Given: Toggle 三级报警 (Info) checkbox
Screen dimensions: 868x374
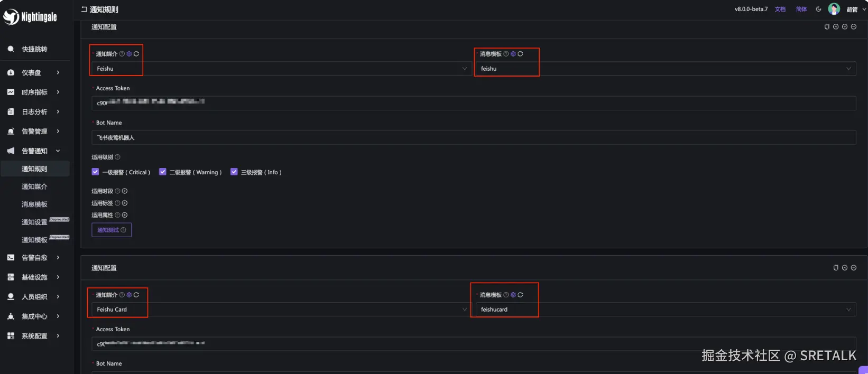Looking at the screenshot, I should click(234, 172).
